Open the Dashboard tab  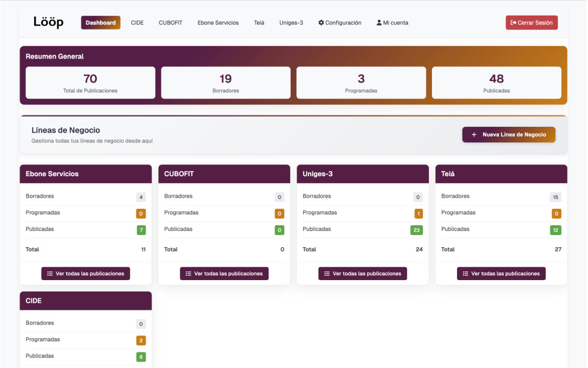[x=100, y=23]
